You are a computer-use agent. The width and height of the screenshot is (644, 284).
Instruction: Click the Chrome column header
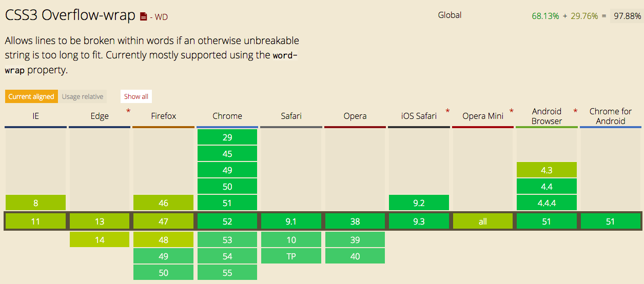point(227,116)
